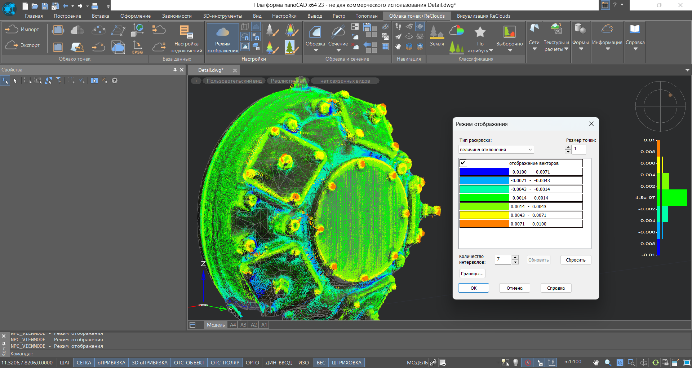692x368 pixels.
Task: Click the rainbow tree with brush icon
Action: coord(291,30)
